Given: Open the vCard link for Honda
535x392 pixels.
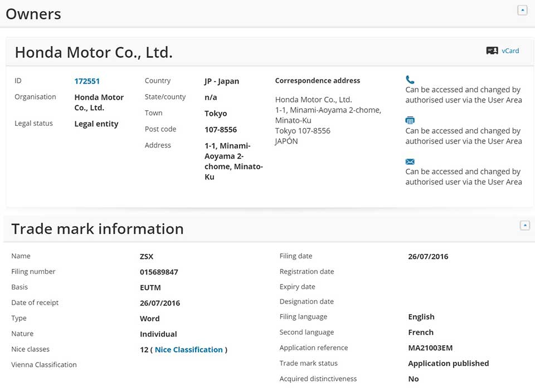Looking at the screenshot, I should [x=510, y=51].
